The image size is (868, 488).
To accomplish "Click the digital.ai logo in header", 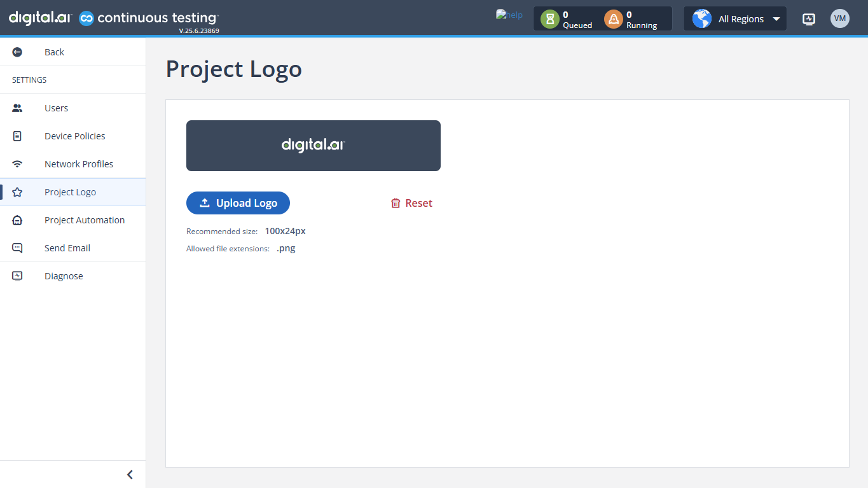I will click(40, 18).
